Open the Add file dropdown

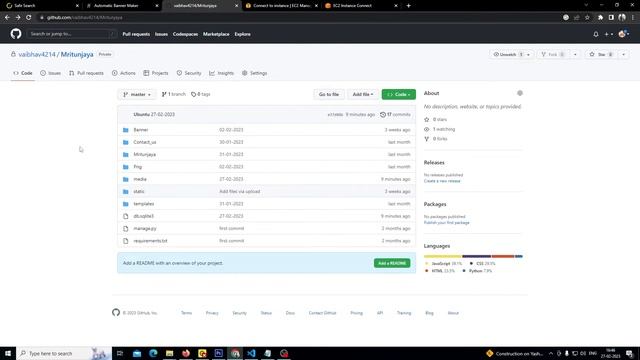pos(363,94)
